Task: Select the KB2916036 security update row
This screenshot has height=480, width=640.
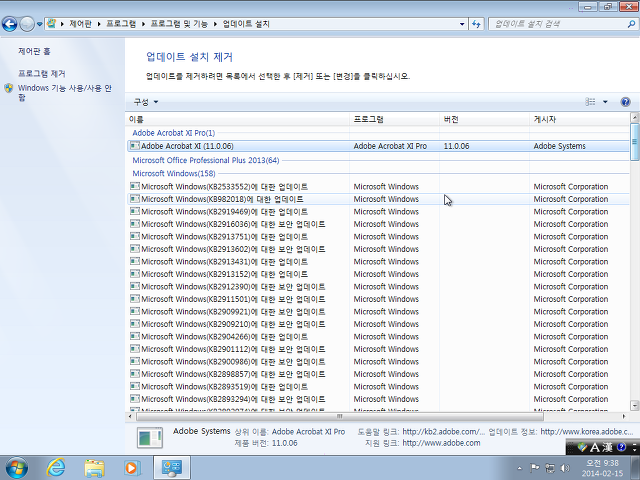Action: [378, 224]
